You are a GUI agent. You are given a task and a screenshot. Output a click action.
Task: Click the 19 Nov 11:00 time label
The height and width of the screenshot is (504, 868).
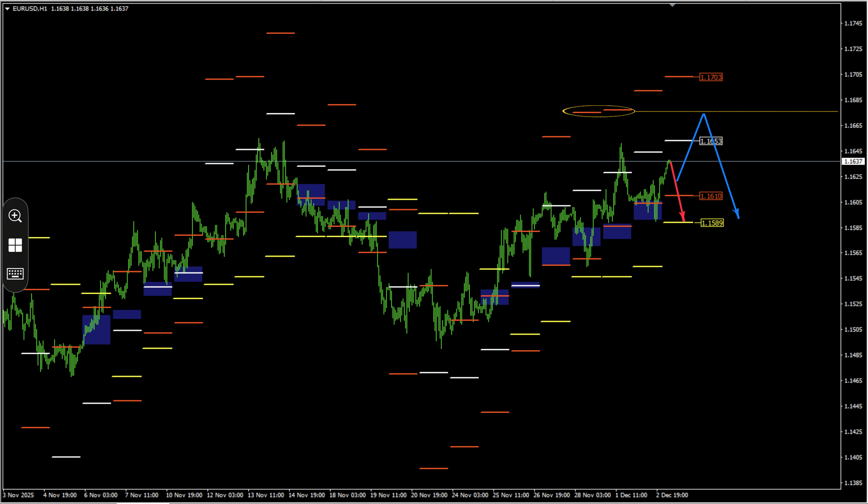tap(389, 495)
